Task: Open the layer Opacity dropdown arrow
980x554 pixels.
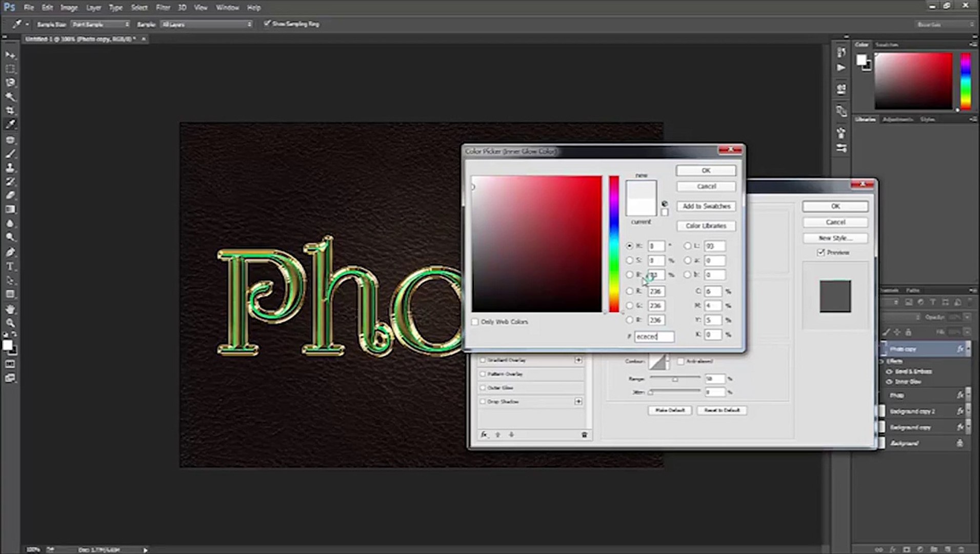Action: click(967, 318)
